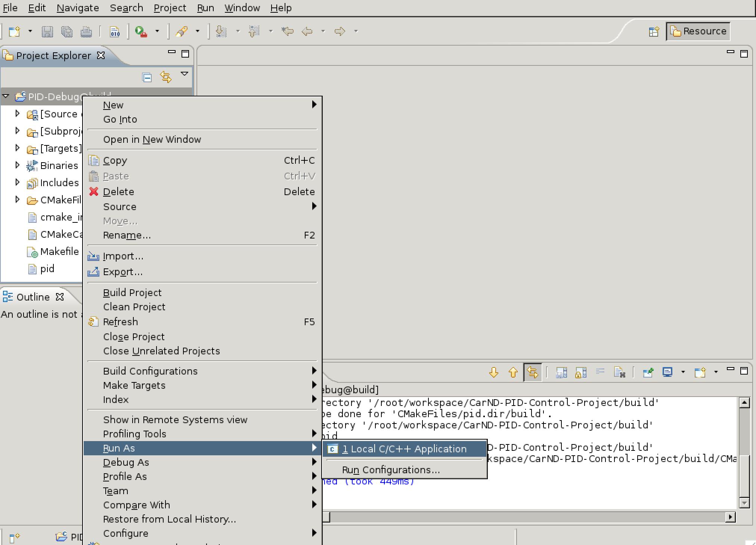Image resolution: width=756 pixels, height=545 pixels.
Task: Open the Project Explorer view menu triangle
Action: (184, 74)
